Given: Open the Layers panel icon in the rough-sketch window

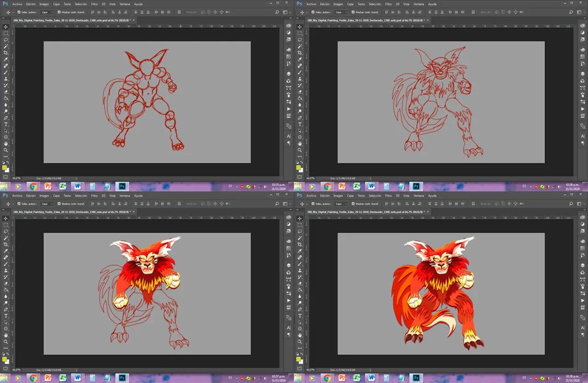Looking at the screenshot, I should tap(288, 74).
